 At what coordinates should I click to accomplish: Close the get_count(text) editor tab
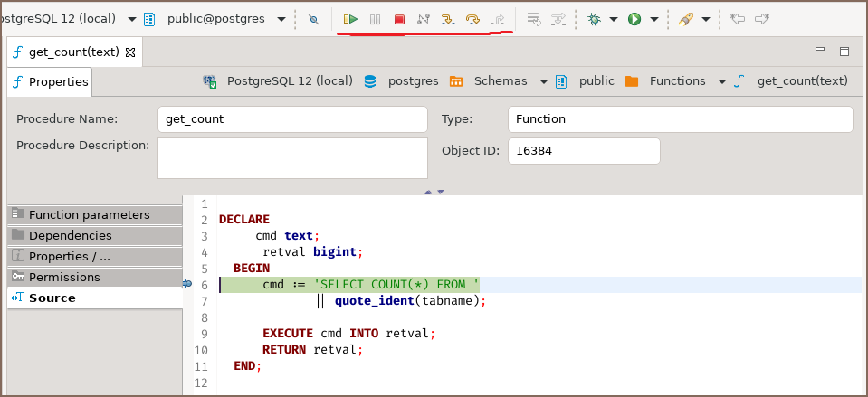(x=130, y=52)
